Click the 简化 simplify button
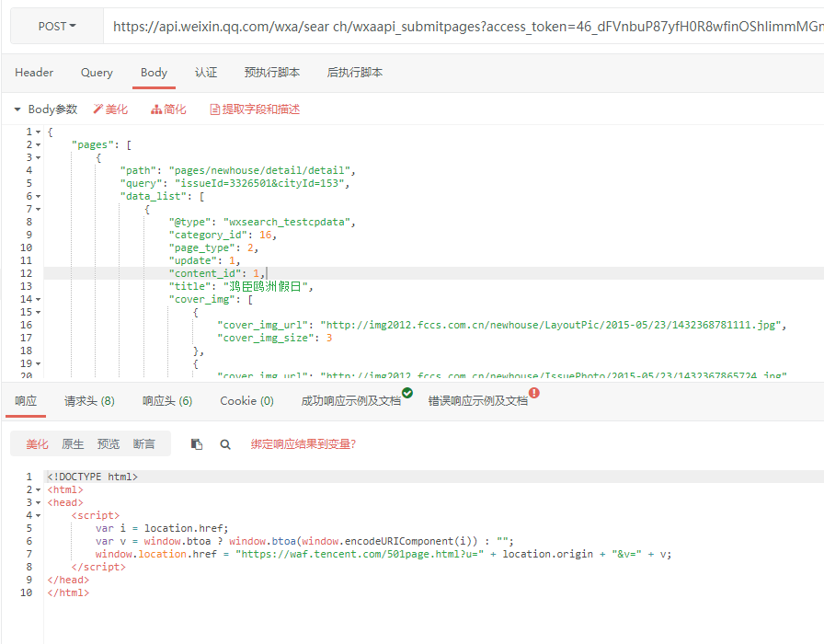The image size is (824, 644). 168,109
